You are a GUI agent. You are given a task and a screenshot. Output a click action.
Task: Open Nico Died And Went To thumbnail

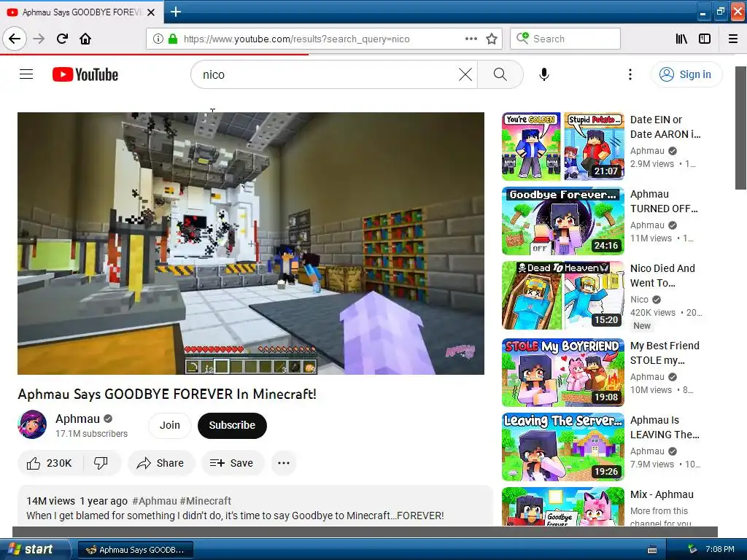pos(562,295)
